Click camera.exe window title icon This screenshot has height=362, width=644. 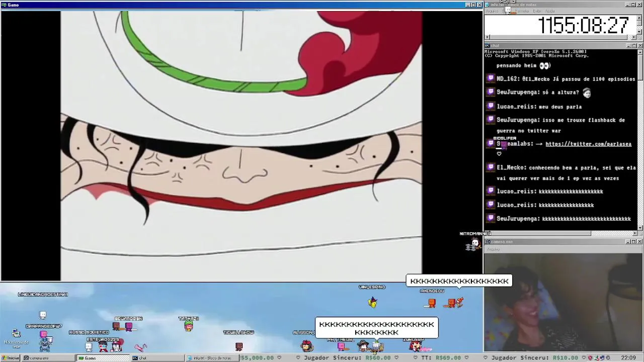[487, 242]
